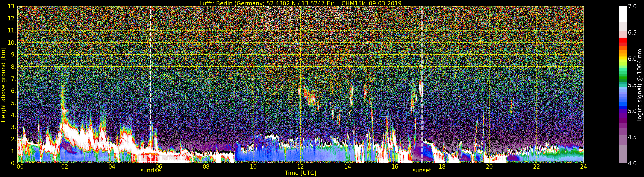
Task: Click the '6.0' colorbar tick label
Action: coord(632,59)
